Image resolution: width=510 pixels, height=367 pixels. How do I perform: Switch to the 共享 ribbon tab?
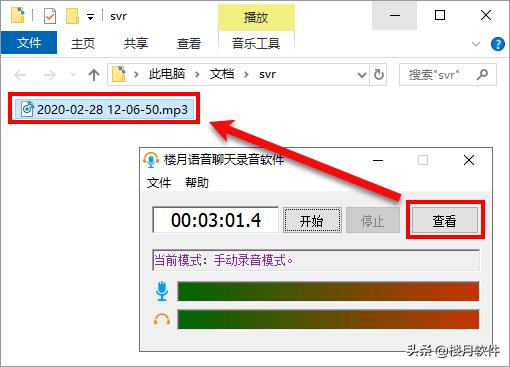pyautogui.click(x=136, y=43)
